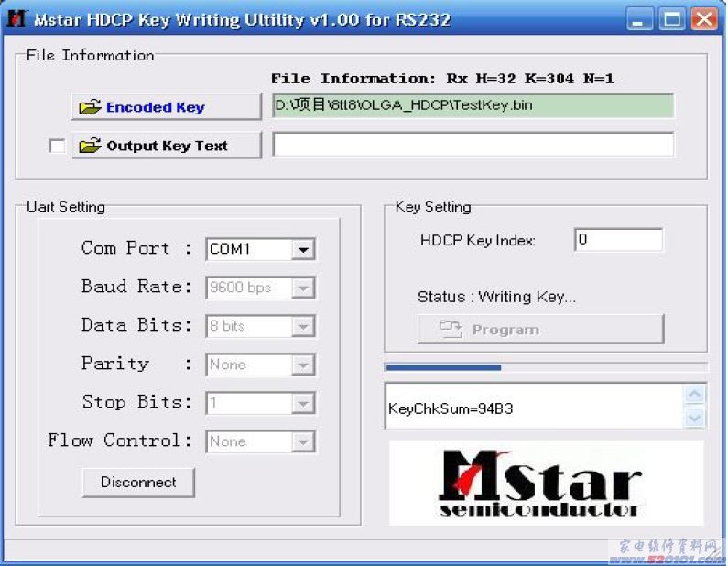The height and width of the screenshot is (566, 728).
Task: Click the Mstar semiconductor logo image
Action: pos(538,484)
